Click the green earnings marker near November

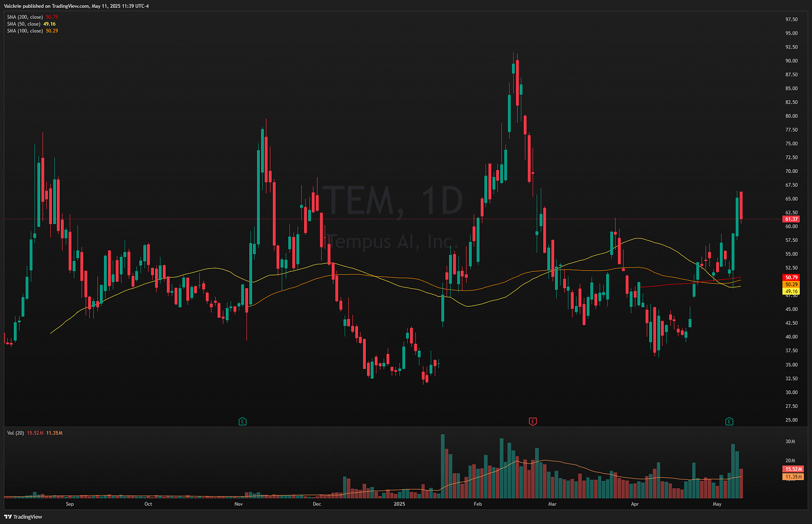(242, 421)
